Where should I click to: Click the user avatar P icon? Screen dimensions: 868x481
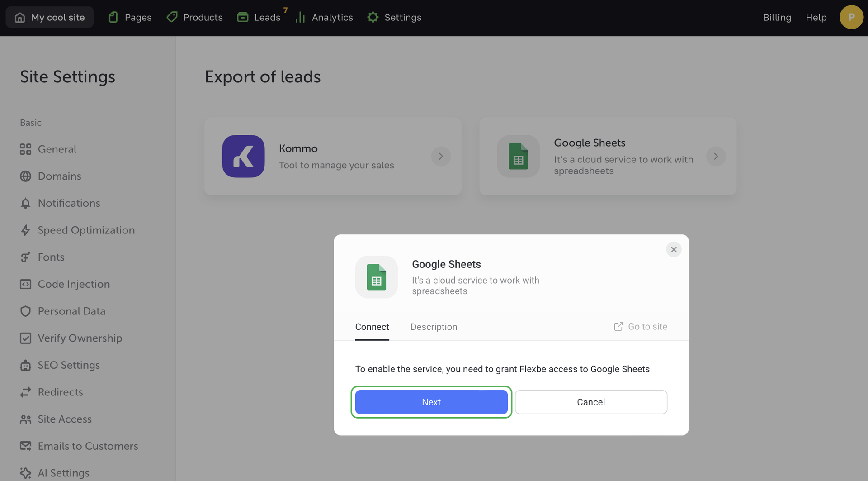[851, 17]
